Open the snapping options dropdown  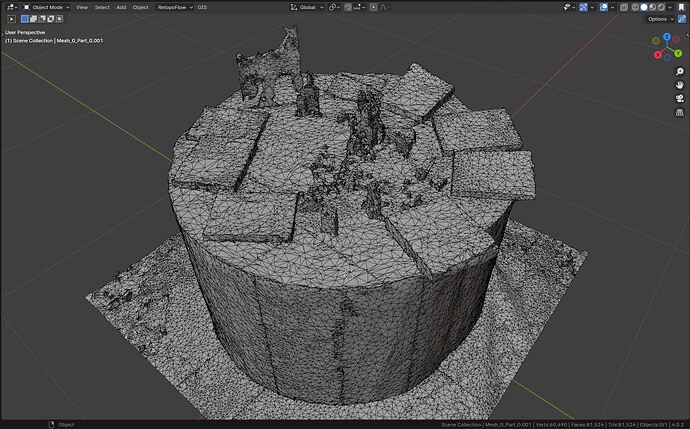pyautogui.click(x=359, y=7)
